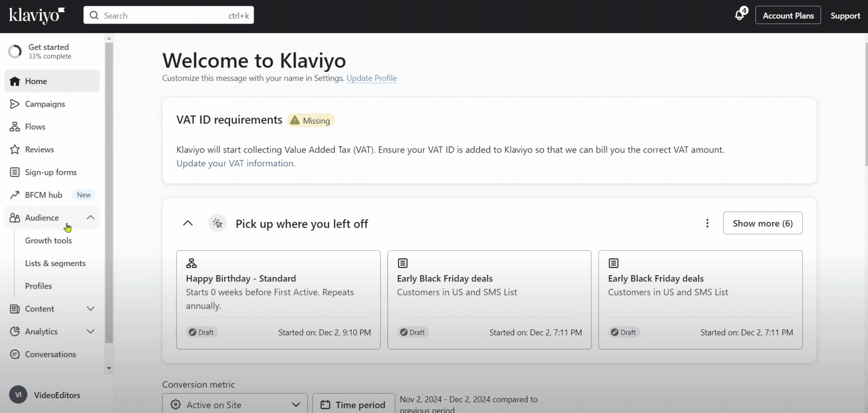Click the Update Profile link
This screenshot has height=413, width=868.
click(371, 78)
